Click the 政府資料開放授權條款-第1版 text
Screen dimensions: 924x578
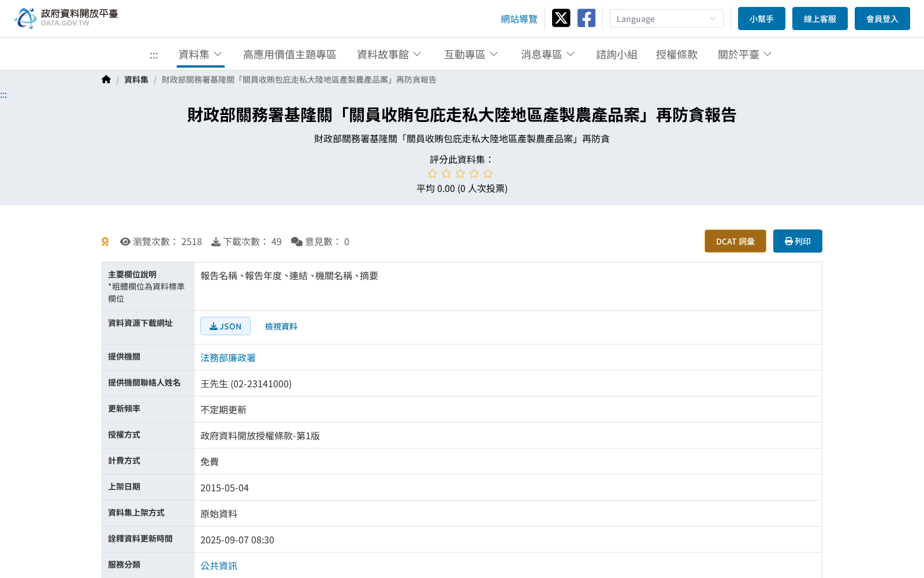260,436
